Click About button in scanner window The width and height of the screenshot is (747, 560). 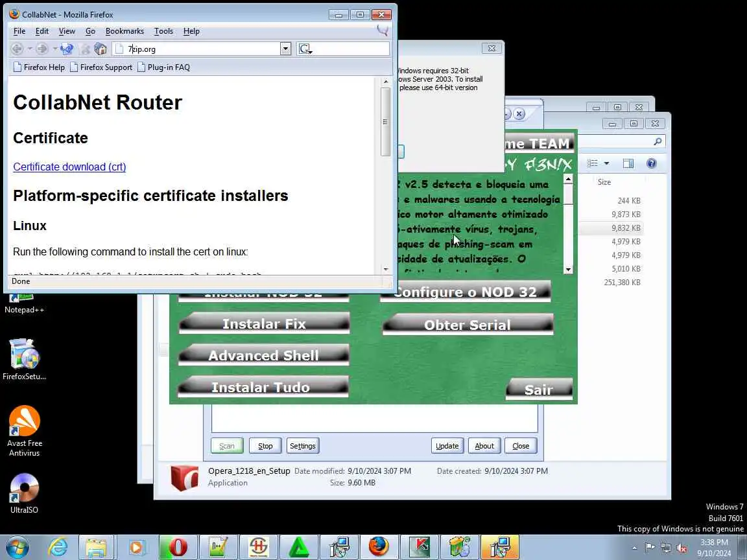pyautogui.click(x=484, y=446)
